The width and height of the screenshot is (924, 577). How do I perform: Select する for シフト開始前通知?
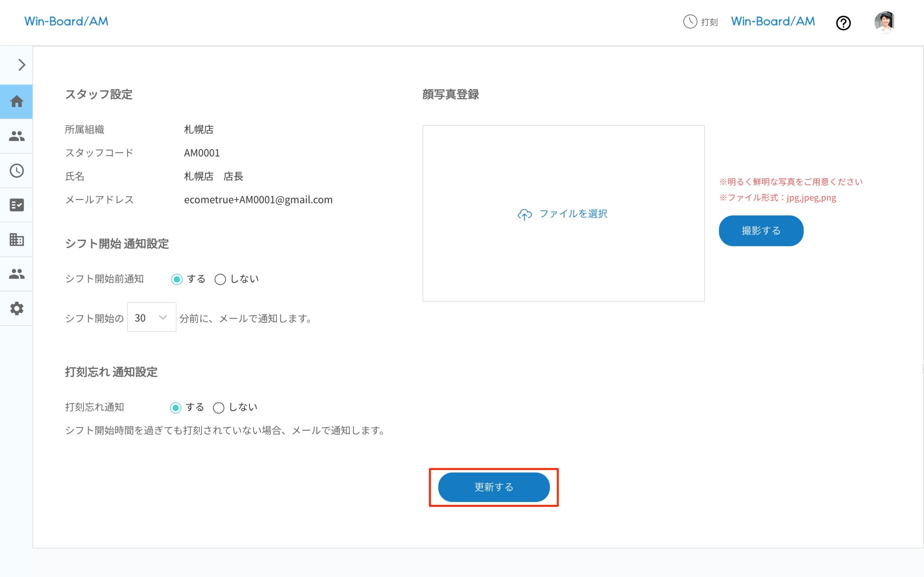click(x=177, y=279)
